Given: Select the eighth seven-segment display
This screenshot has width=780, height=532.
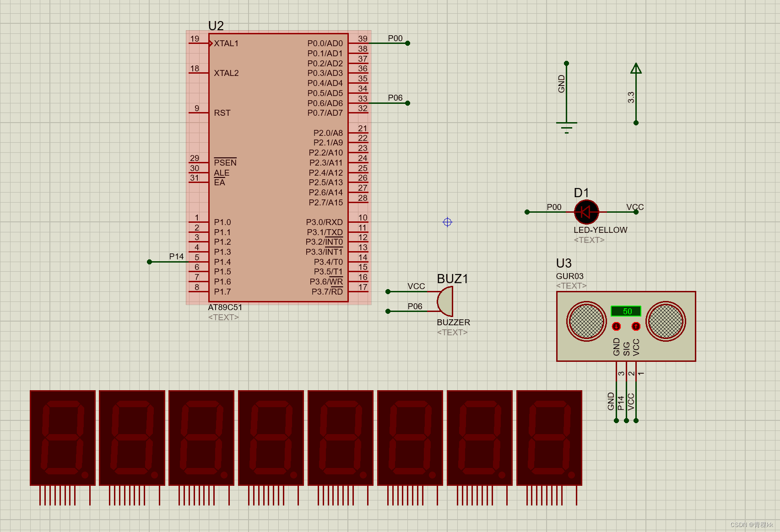Looking at the screenshot, I should [x=550, y=438].
